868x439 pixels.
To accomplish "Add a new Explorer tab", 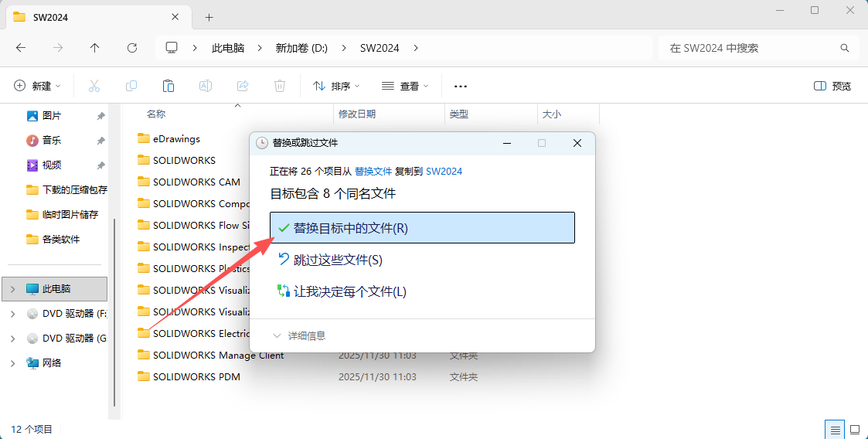I will pyautogui.click(x=209, y=18).
